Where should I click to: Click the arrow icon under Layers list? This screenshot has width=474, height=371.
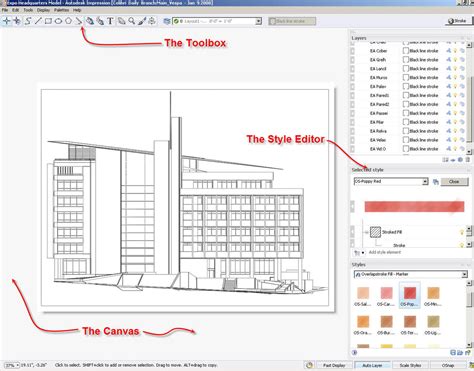click(453, 160)
